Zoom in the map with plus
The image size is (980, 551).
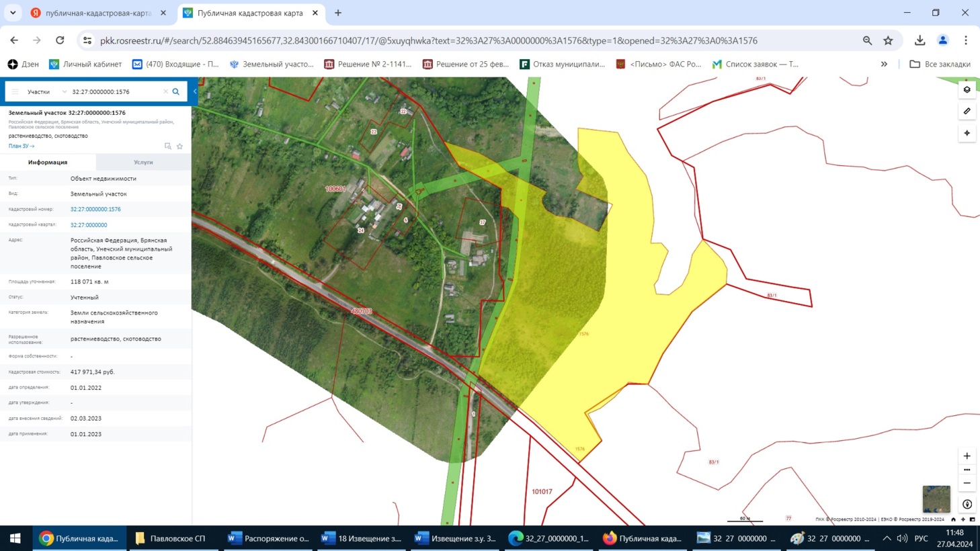tap(967, 456)
